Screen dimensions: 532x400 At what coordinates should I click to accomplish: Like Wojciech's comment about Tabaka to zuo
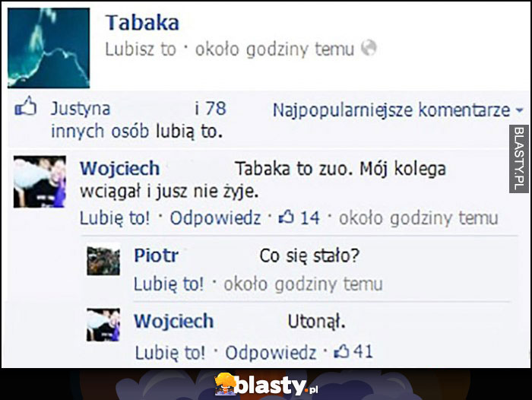[x=115, y=217]
